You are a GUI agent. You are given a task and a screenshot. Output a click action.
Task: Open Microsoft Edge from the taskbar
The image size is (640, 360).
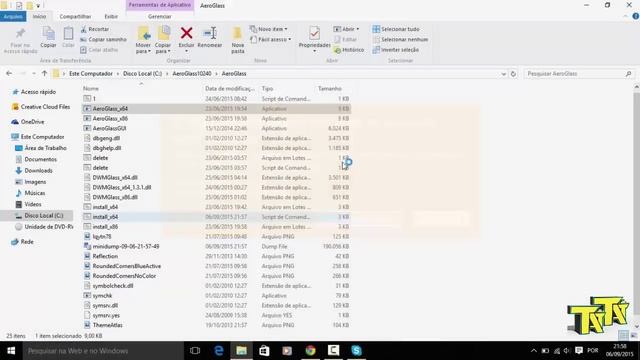click(219, 351)
